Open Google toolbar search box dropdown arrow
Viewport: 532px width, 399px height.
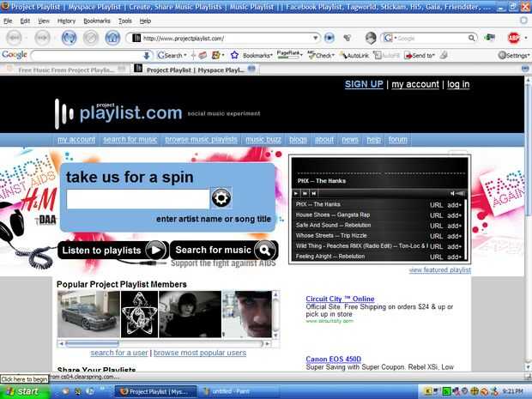click(146, 55)
